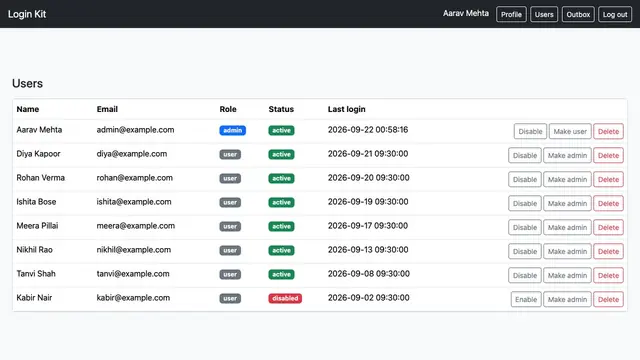Select the rohan@example.com email cell
640x360 pixels.
click(x=134, y=178)
